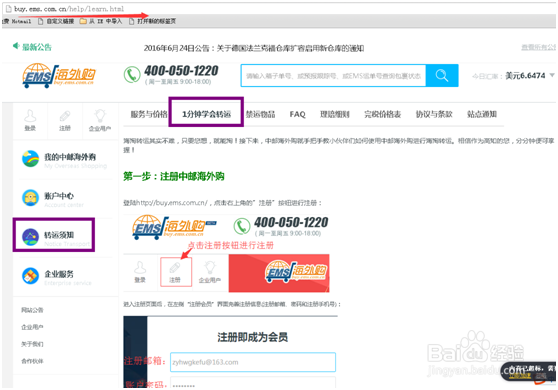Switch to the 理赔细则 tab

click(x=335, y=114)
